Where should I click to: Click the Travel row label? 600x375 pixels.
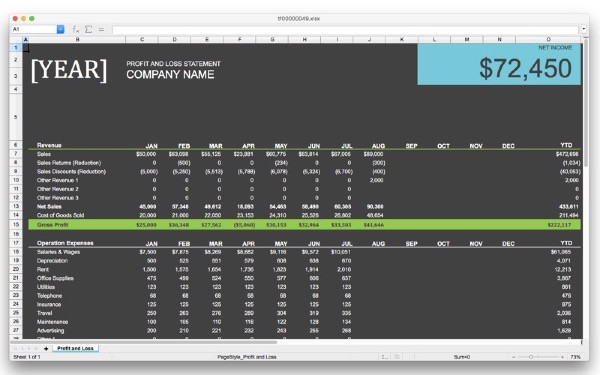pos(44,313)
